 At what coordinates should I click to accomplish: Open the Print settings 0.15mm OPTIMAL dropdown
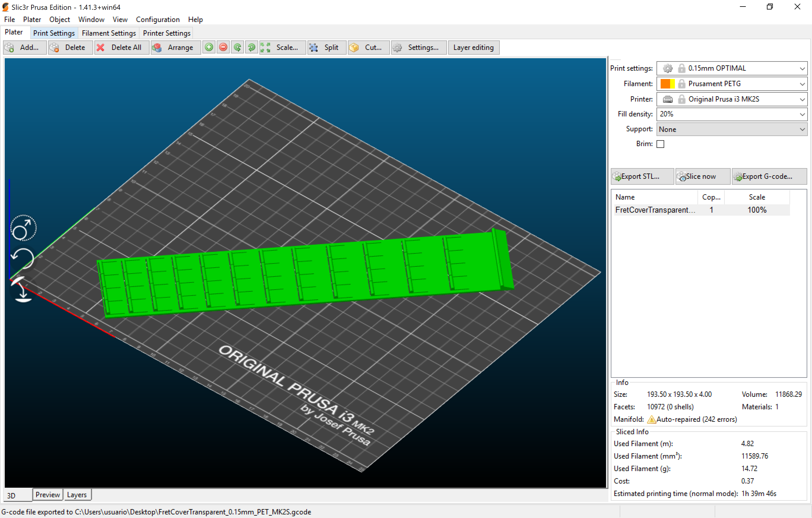pos(731,68)
